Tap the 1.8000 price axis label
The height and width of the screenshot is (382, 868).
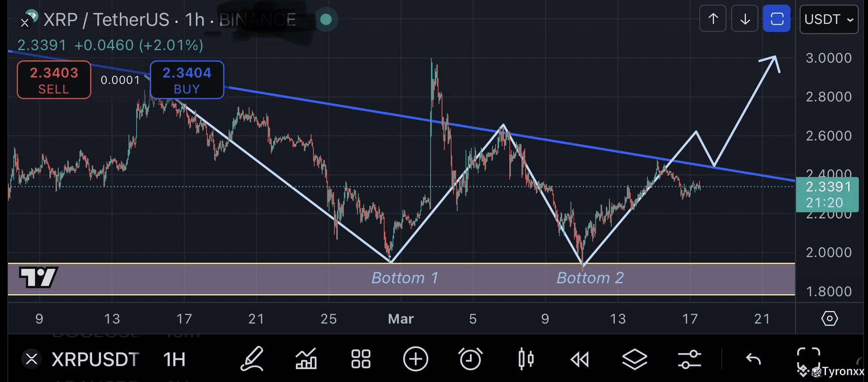coord(829,292)
